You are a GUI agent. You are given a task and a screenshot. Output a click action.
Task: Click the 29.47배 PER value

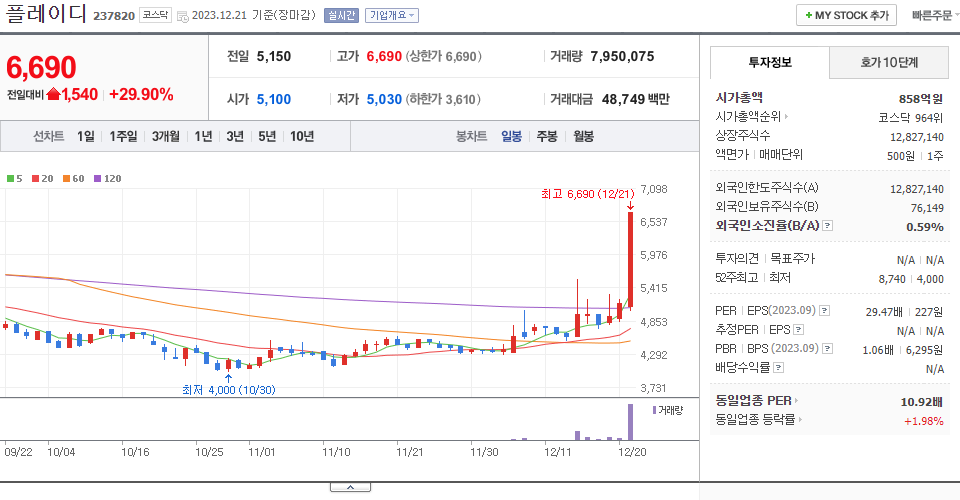pos(884,312)
